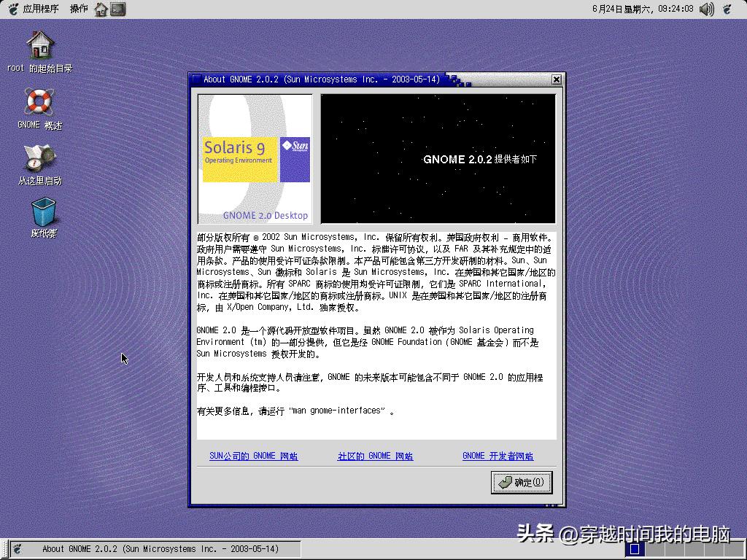The width and height of the screenshot is (747, 560).
Task: Open the 从这里启动 desktop icon
Action: [x=39, y=164]
